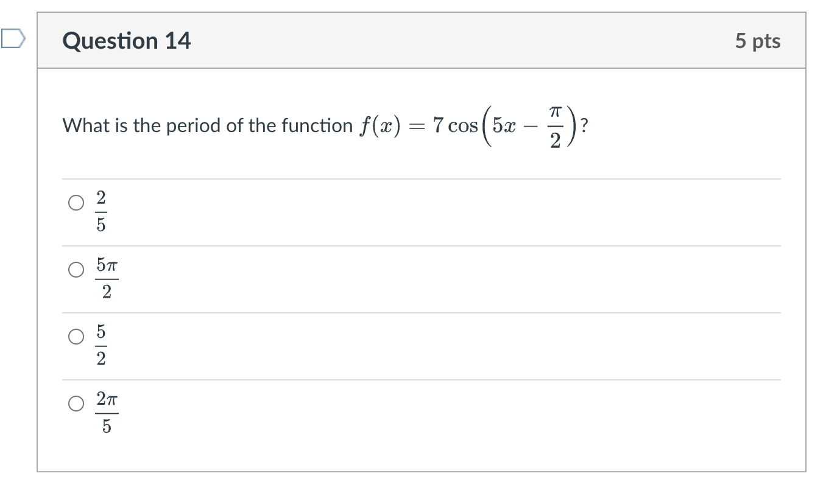
Task: Click the last answer choice 2π/5 label
Action: point(107,412)
